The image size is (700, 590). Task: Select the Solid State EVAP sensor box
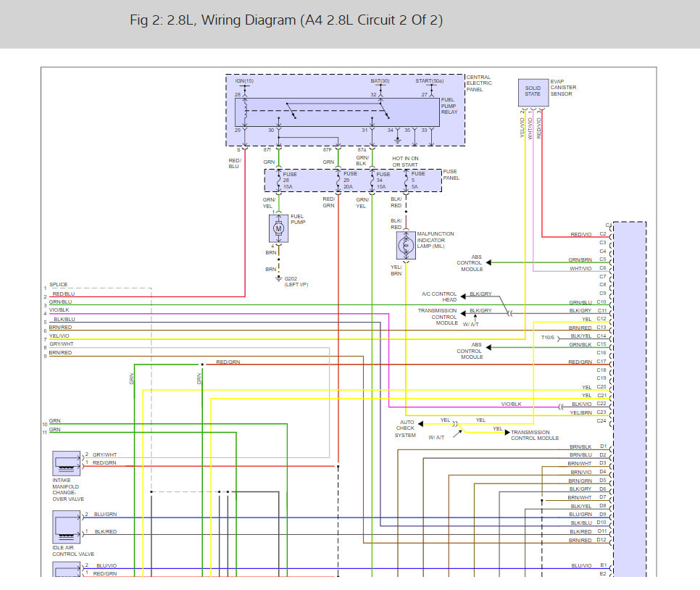click(x=533, y=90)
